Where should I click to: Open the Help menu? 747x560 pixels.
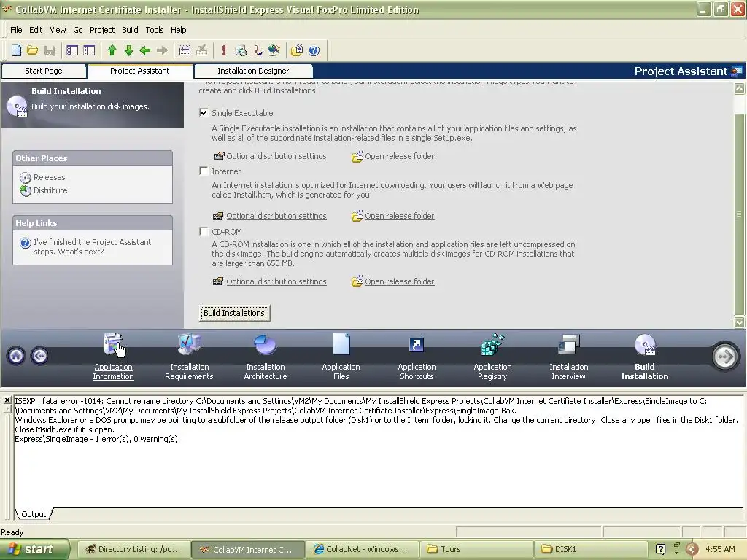click(x=179, y=30)
